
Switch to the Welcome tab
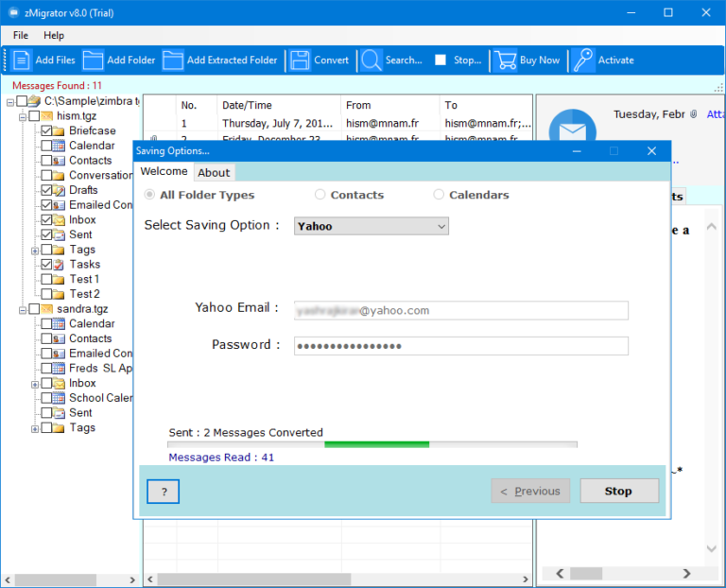point(164,171)
